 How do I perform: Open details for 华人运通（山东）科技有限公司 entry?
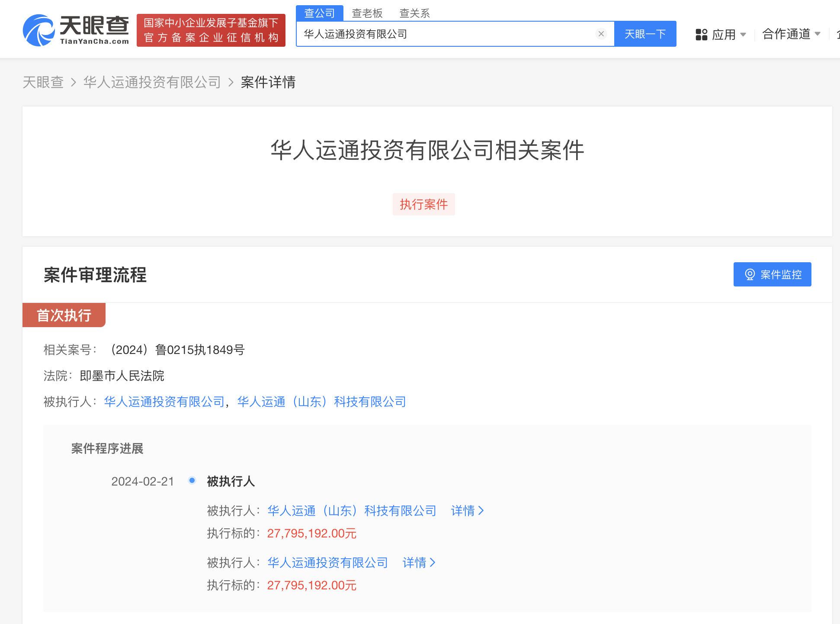(x=467, y=511)
